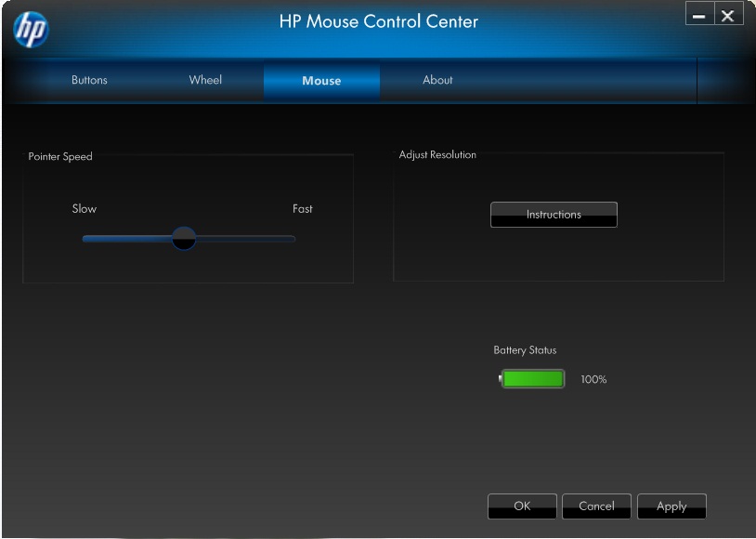Click the Cancel button
The image size is (756, 539).
pos(596,506)
